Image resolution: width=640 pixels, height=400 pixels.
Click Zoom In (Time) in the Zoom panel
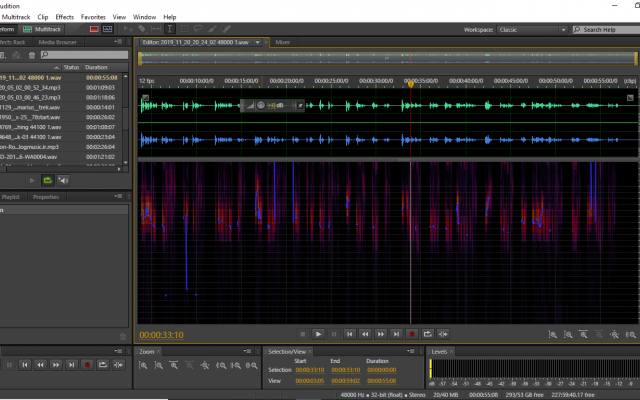pos(174,365)
